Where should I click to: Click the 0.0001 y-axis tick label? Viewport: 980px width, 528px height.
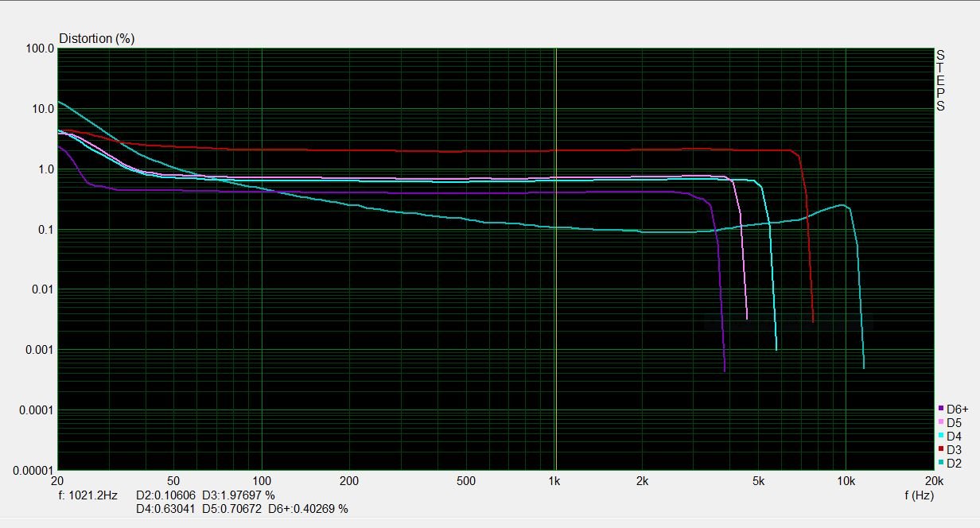tap(37, 410)
